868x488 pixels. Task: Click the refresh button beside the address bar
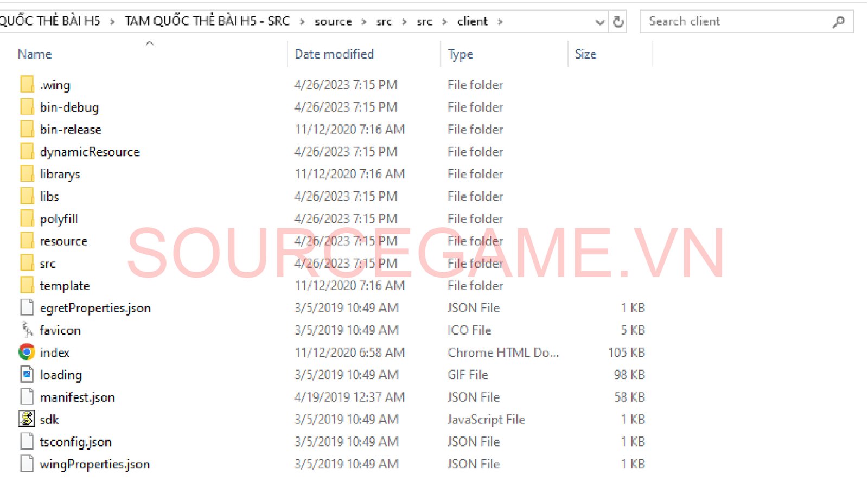coord(618,22)
